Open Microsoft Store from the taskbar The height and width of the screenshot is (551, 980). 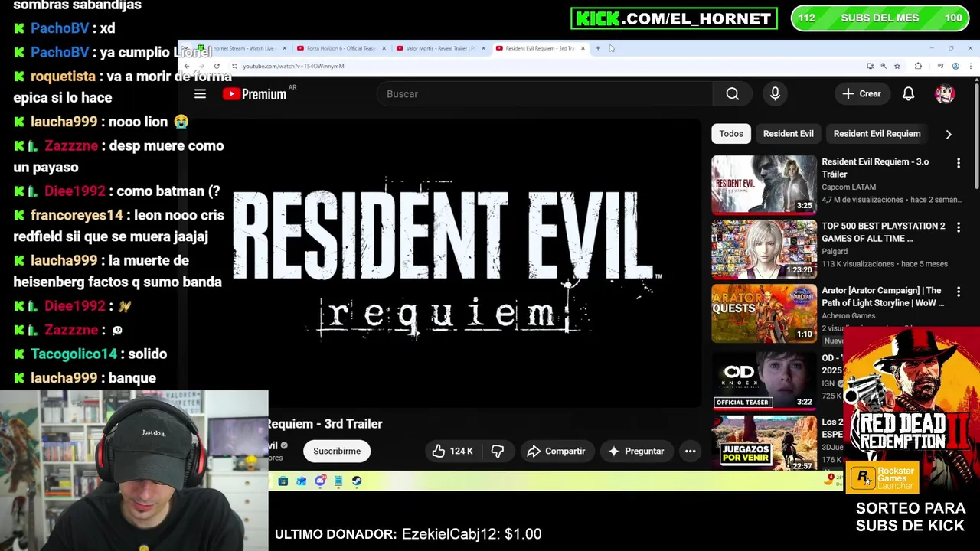(283, 481)
